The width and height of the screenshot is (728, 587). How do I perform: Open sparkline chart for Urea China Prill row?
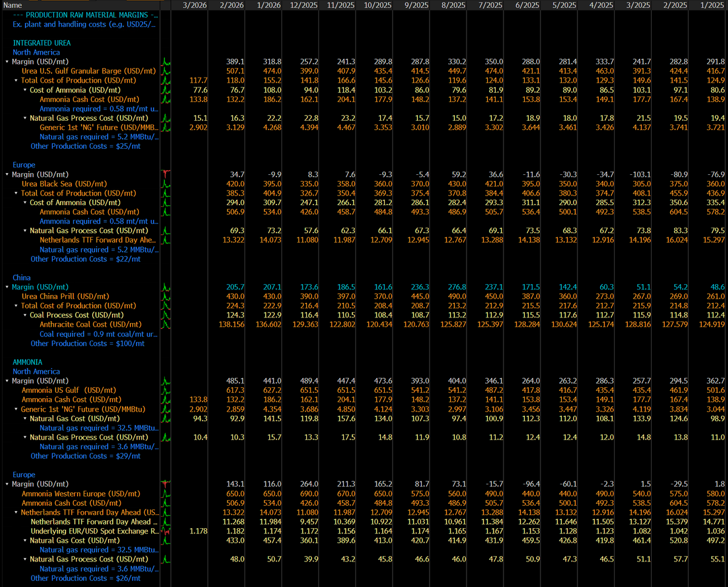pos(166,296)
